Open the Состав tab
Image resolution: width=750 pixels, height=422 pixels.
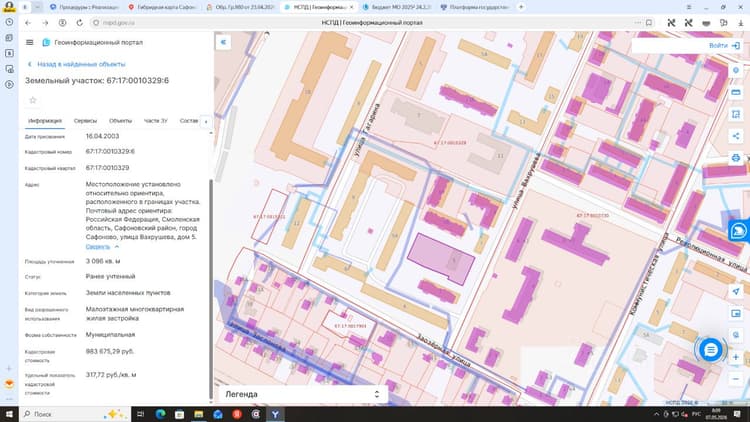[x=188, y=121]
